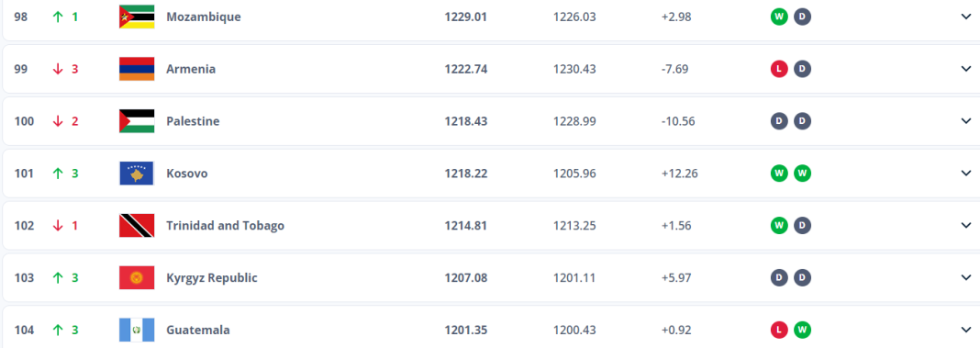Select the Kyrgyz Republic flag icon
This screenshot has height=348, width=980.
[x=136, y=277]
